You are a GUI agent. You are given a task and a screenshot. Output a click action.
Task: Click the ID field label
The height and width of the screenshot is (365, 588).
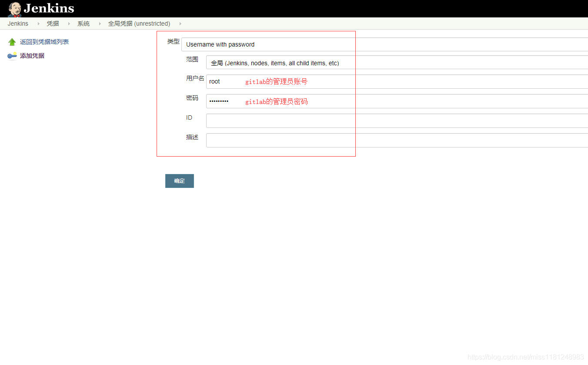[x=189, y=117]
